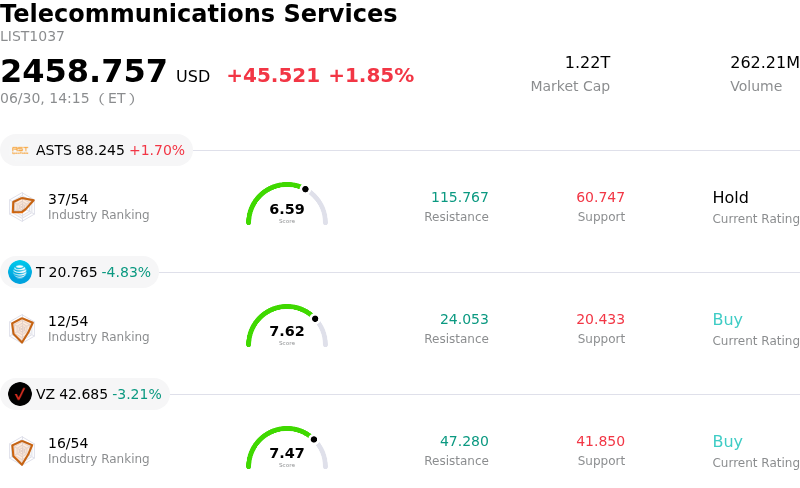
Task: Click the ASTS resistance value 115.767
Action: (x=460, y=197)
